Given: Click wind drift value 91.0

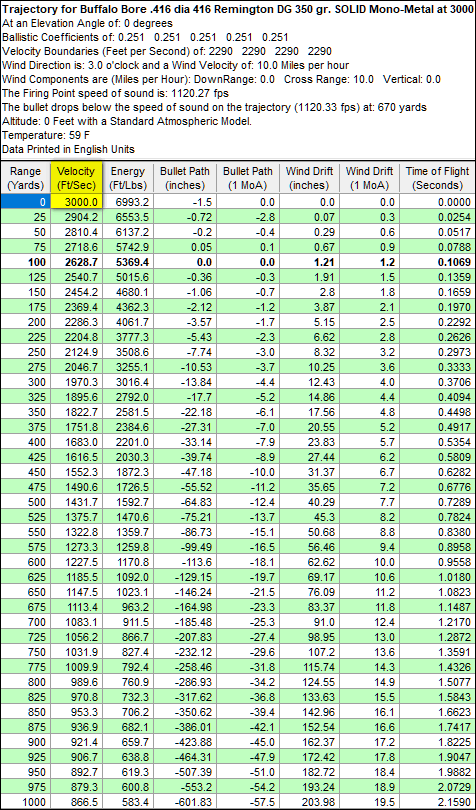Looking at the screenshot, I should click(x=310, y=620).
